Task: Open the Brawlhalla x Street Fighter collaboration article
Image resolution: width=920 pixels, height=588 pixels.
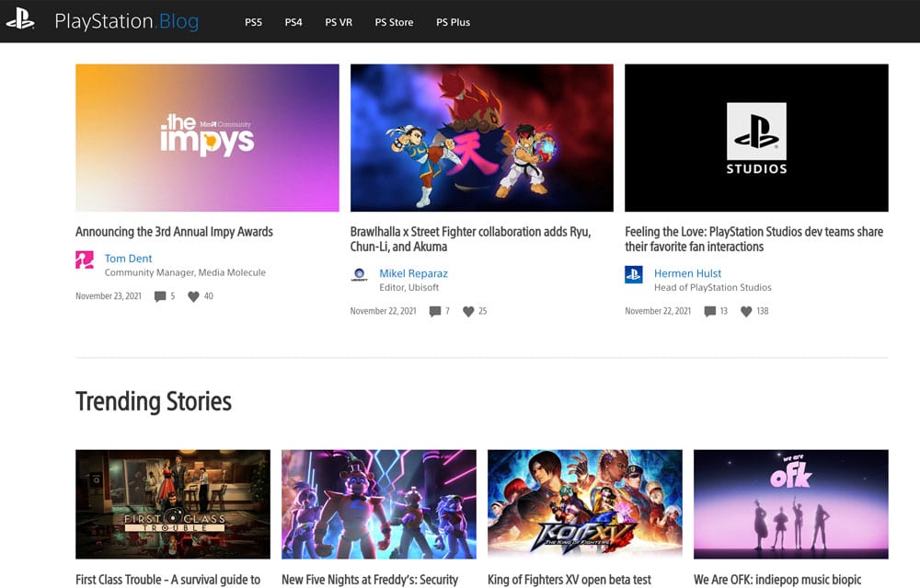Action: (470, 239)
